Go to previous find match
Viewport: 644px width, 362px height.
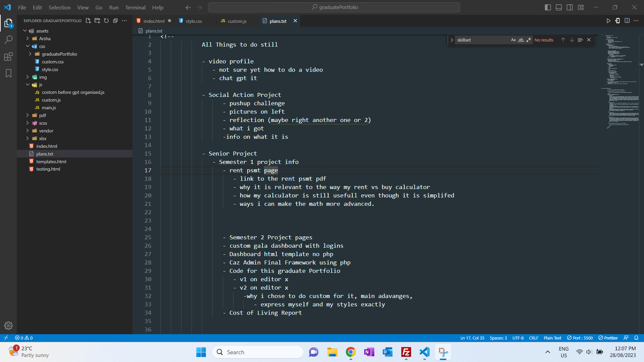[563, 40]
